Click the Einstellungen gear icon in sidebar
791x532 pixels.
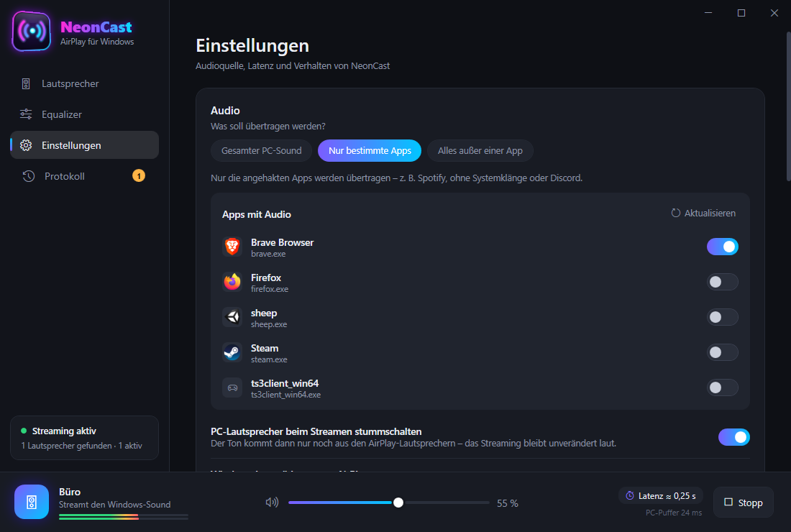pos(26,145)
